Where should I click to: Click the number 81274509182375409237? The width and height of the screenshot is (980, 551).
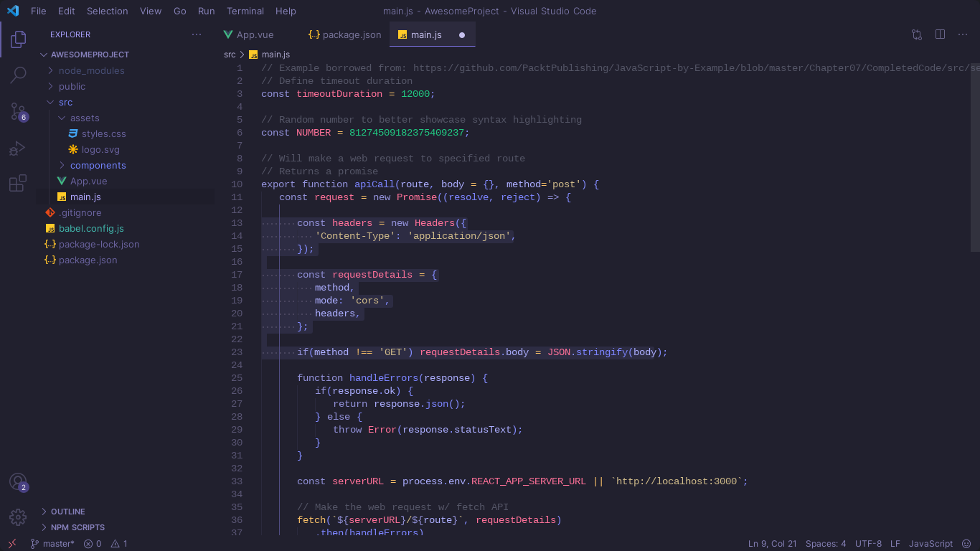coord(407,133)
